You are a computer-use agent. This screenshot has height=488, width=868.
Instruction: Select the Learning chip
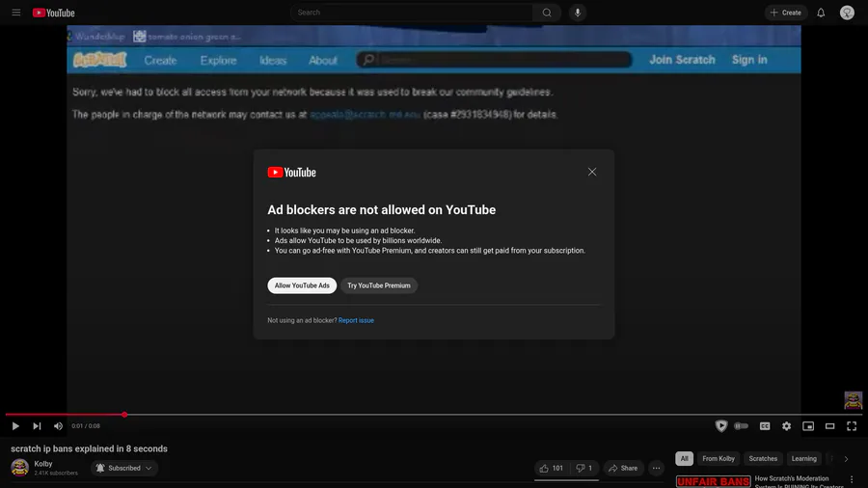pyautogui.click(x=803, y=459)
